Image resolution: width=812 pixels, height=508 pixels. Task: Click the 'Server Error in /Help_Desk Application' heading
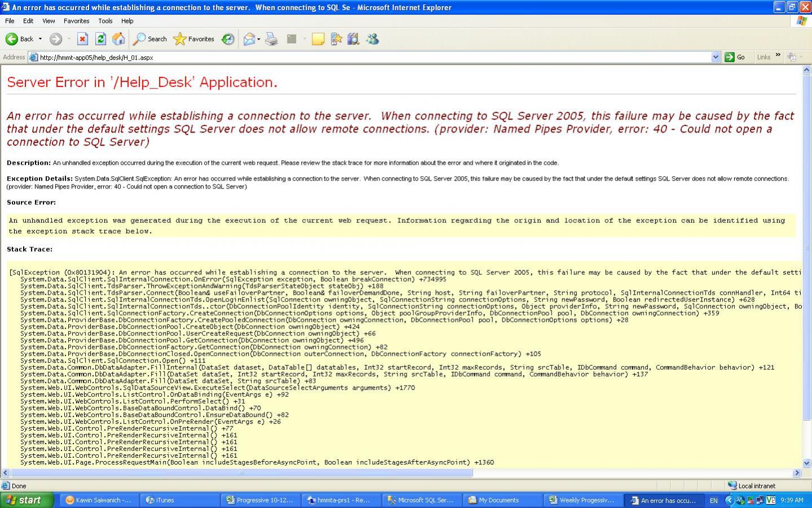point(142,82)
